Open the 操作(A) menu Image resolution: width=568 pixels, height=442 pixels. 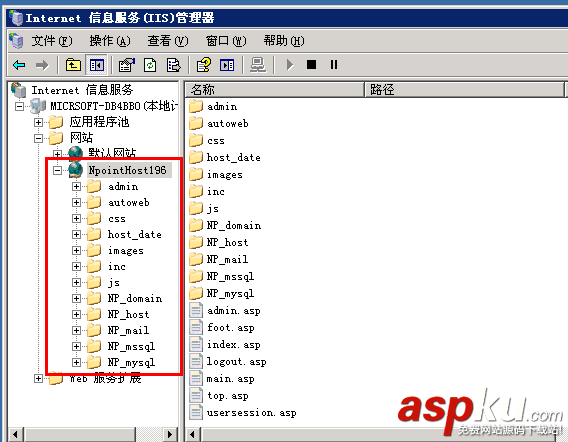[110, 41]
